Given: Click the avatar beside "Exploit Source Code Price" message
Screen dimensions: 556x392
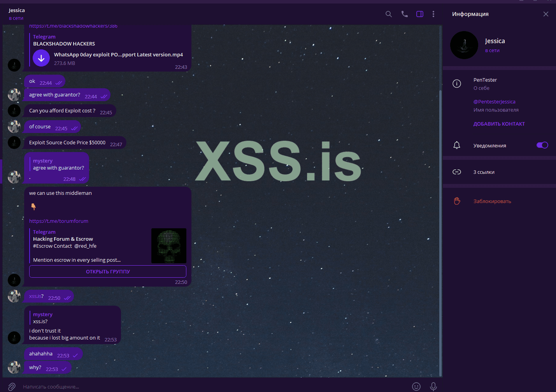Looking at the screenshot, I should click(x=14, y=142).
